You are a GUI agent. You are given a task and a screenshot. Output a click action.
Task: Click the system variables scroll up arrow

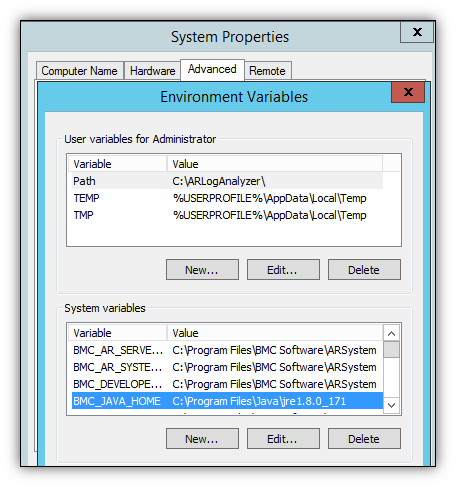pyautogui.click(x=391, y=333)
